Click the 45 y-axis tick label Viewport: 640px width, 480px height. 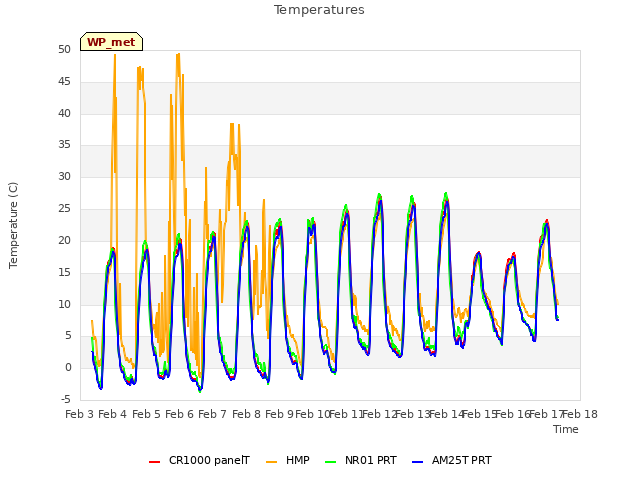tap(64, 82)
